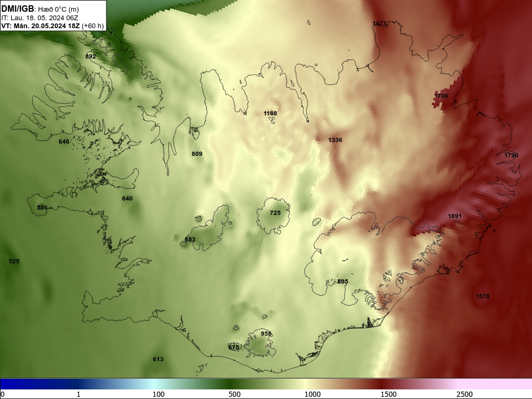Click the 892 height label in the Westfjords

[90, 56]
